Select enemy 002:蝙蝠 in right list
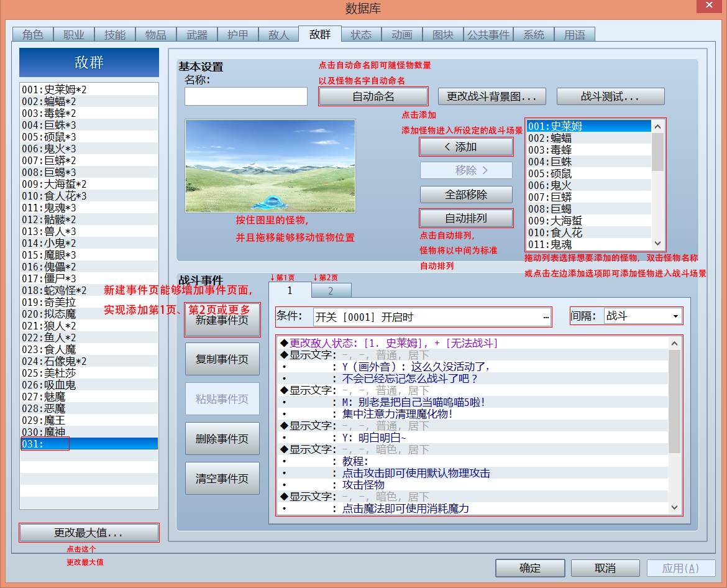 click(x=589, y=138)
